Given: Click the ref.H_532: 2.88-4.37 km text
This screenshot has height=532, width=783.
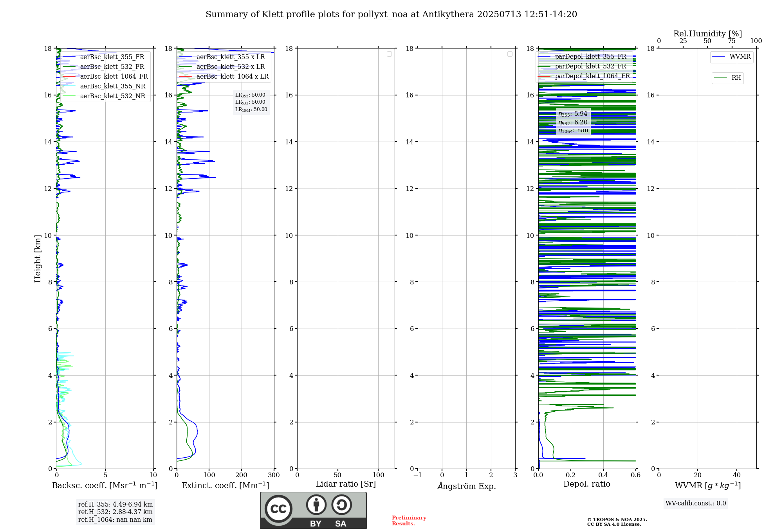Looking at the screenshot, I should coord(115,512).
